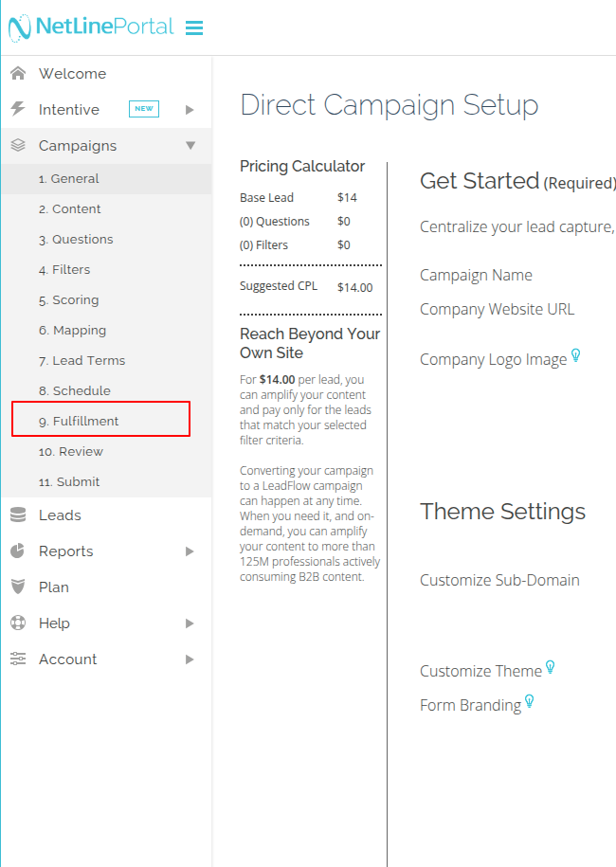
Task: Show the Customize Theme lightbulb tip
Action: [x=550, y=668]
